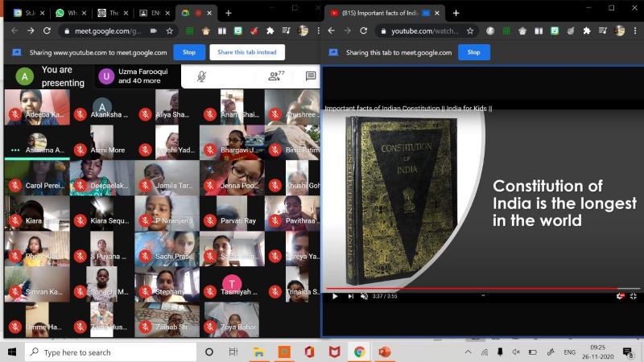
Task: Exit YouTube full screen mode
Action: 634,296
